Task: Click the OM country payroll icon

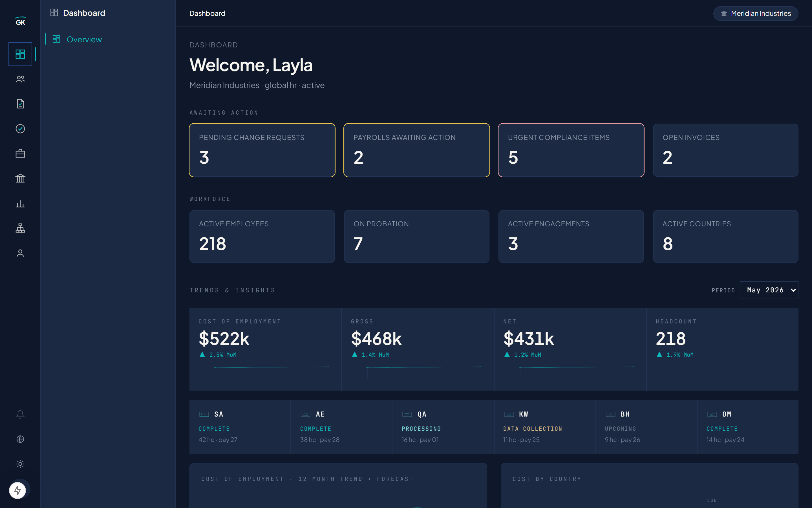Action: pos(712,414)
